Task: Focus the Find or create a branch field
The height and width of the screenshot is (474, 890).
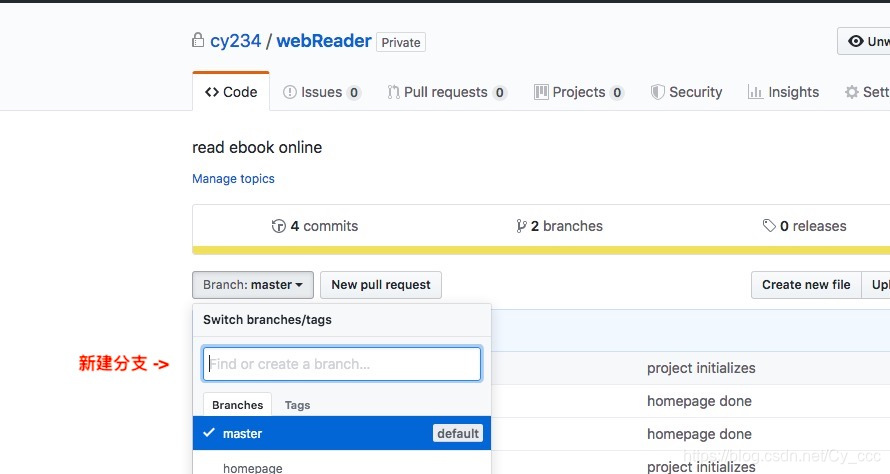Action: [x=342, y=364]
